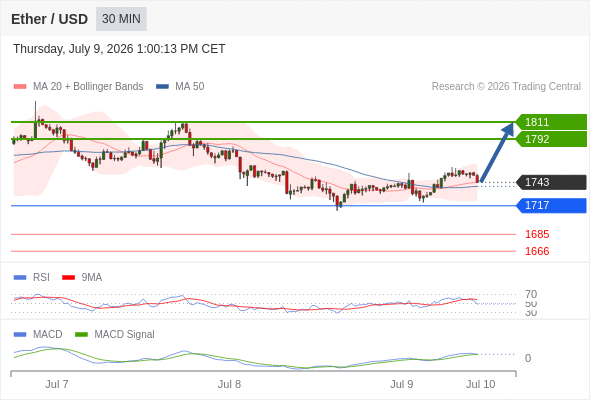Select the 1792 green resistance label
590x400 pixels.
tap(551, 139)
